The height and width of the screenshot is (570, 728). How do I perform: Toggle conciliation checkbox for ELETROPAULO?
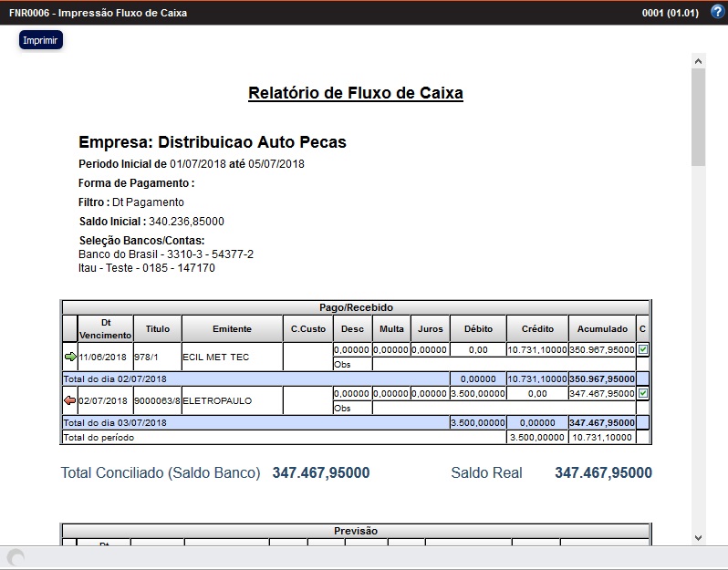(x=643, y=393)
